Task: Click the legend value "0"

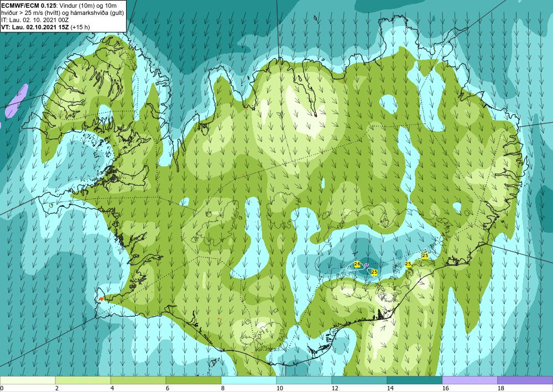Action: click(2, 388)
